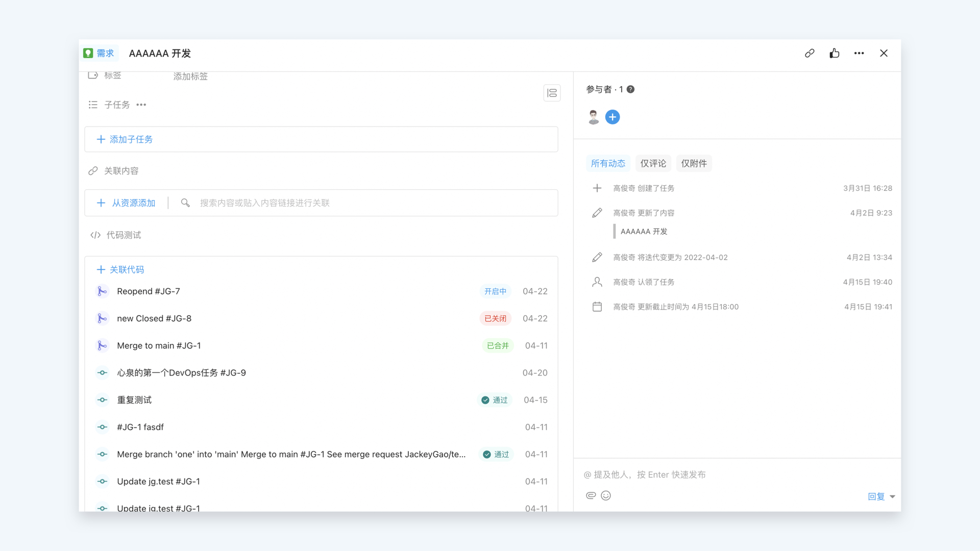Click the participants help question mark icon
The height and width of the screenshot is (551, 980).
pyautogui.click(x=631, y=89)
